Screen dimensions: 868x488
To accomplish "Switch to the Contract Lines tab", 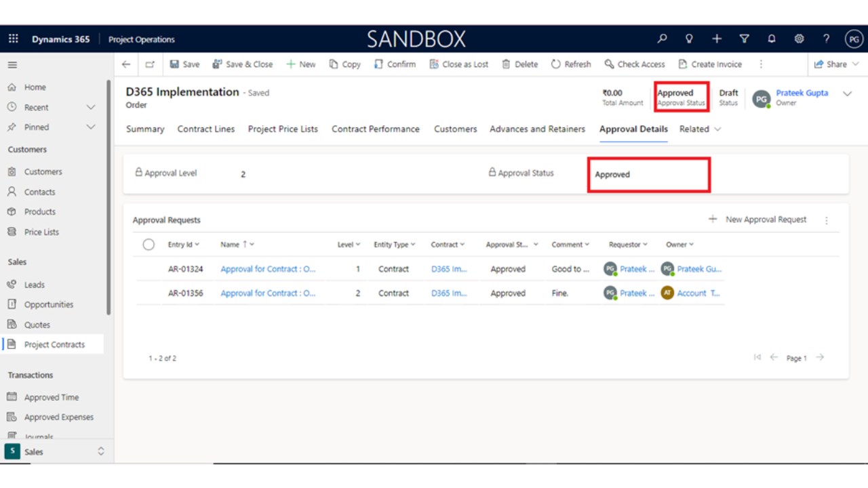I will 206,129.
